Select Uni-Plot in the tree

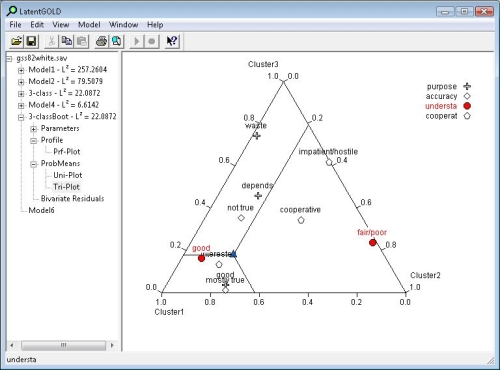tap(68, 175)
